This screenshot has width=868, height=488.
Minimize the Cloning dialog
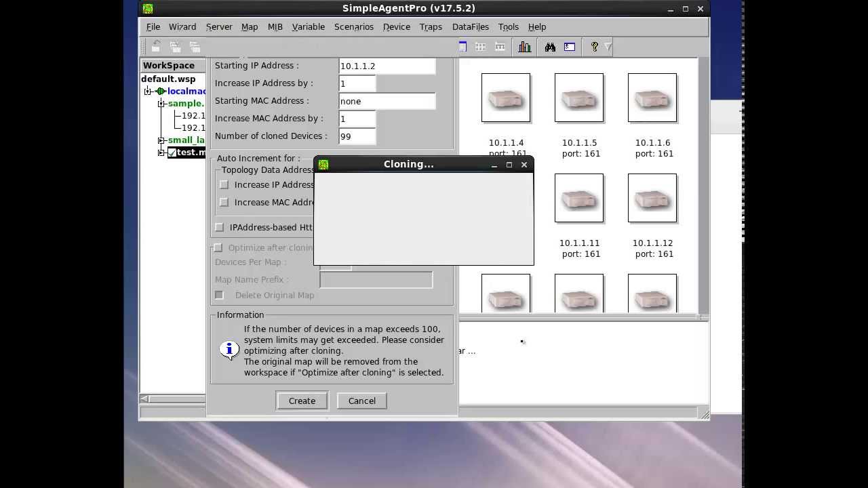point(494,165)
